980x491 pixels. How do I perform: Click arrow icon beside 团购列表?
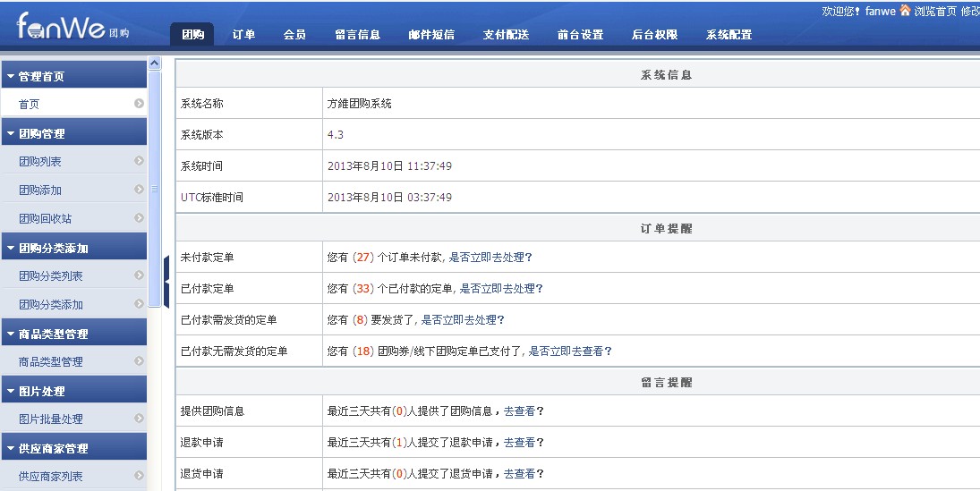tap(140, 161)
